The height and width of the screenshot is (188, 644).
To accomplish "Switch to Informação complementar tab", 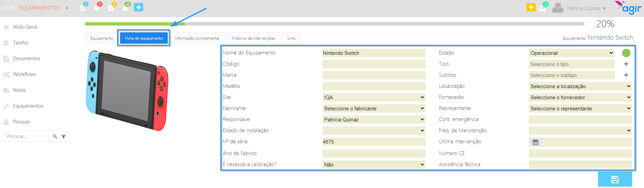I will click(x=197, y=38).
